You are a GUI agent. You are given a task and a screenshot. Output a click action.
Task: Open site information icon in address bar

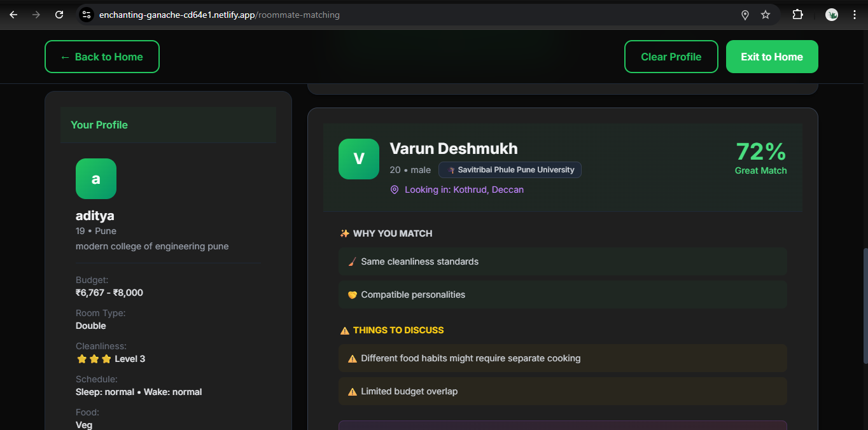pyautogui.click(x=87, y=15)
